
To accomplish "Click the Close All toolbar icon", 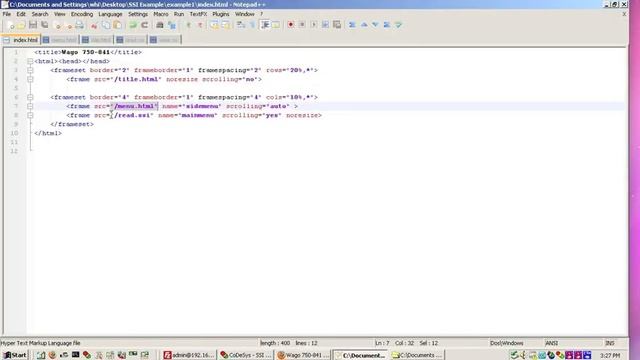I will point(68,25).
